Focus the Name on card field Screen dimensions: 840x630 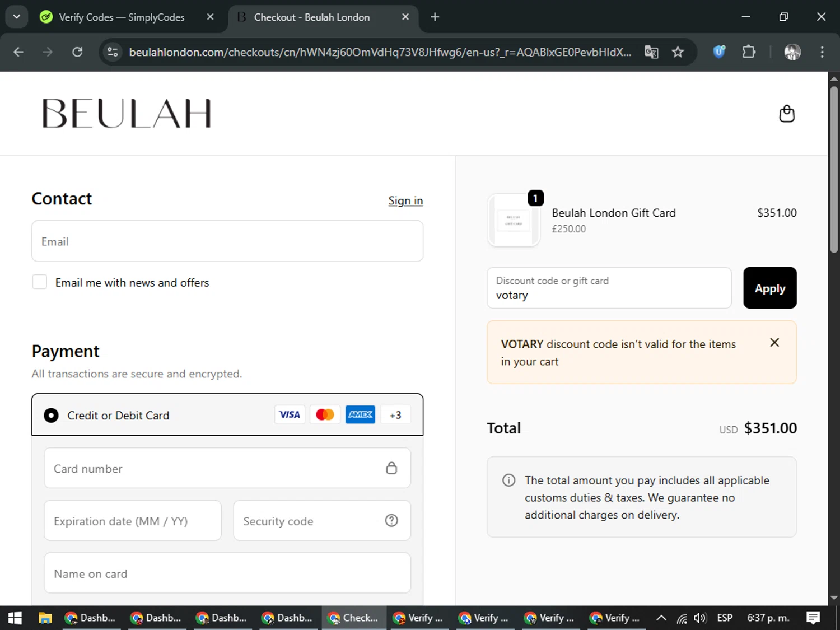tap(227, 573)
